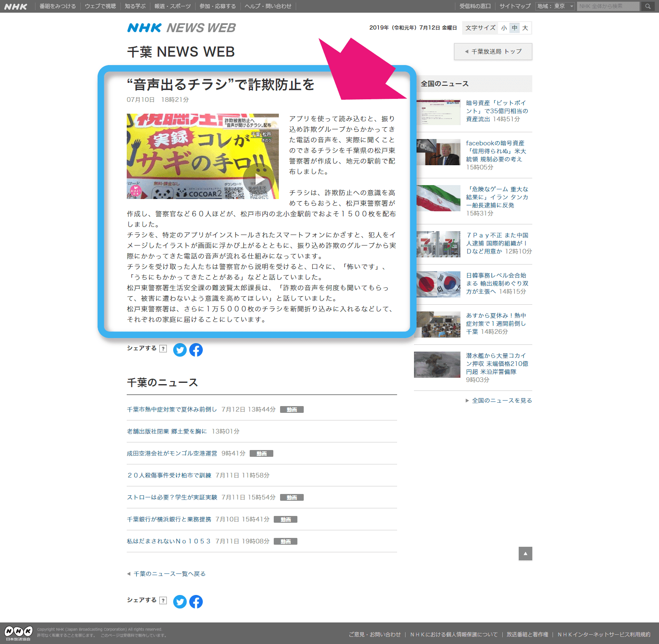The height and width of the screenshot is (644, 659).
Task: Click the NHK search input field
Action: coord(608,6)
